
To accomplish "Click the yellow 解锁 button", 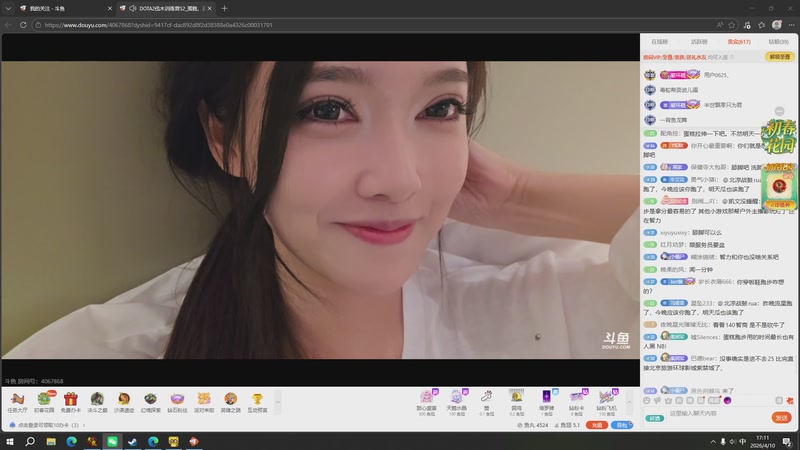I will 780,57.
